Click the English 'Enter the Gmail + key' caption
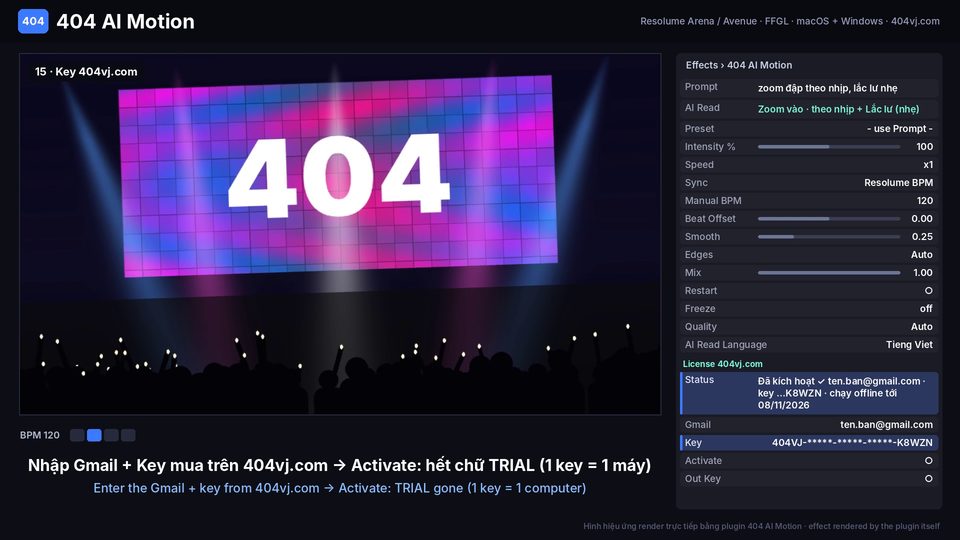This screenshot has width=960, height=540. [x=340, y=488]
